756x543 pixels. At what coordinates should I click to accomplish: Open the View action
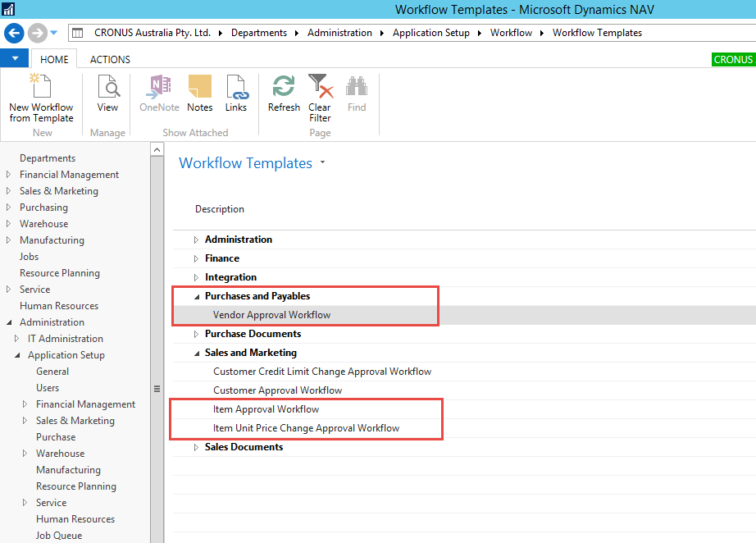(107, 94)
